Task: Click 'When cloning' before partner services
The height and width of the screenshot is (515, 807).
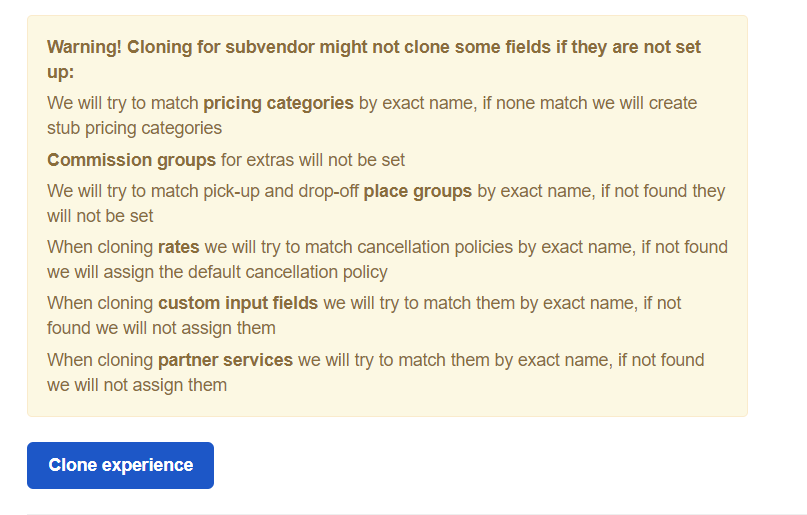Action: tap(100, 360)
